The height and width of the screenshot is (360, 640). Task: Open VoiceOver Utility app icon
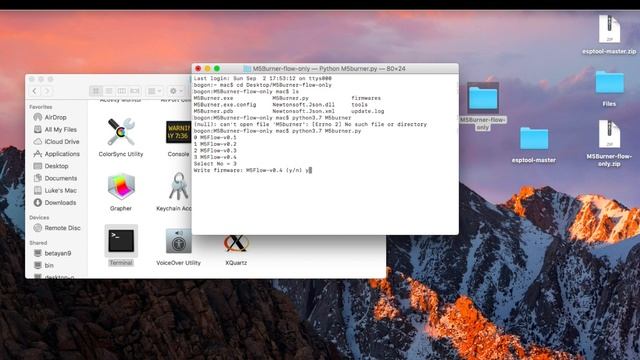click(178, 240)
